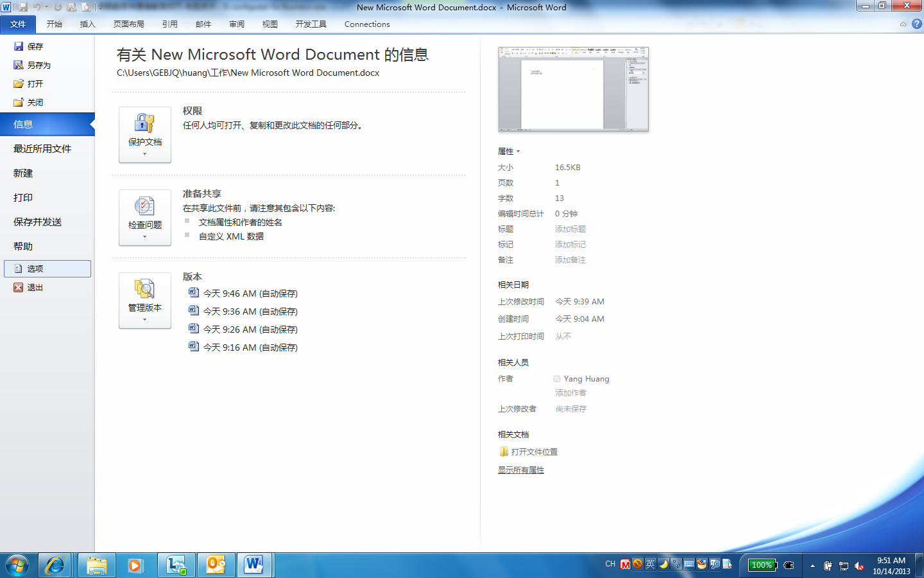
Task: Open the Customize Quick Access Toolbar dropdown
Action: [x=100, y=7]
